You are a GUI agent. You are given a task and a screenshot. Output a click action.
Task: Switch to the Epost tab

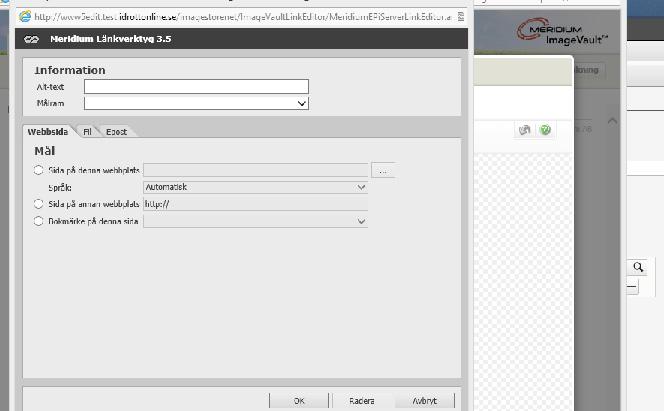(116, 132)
